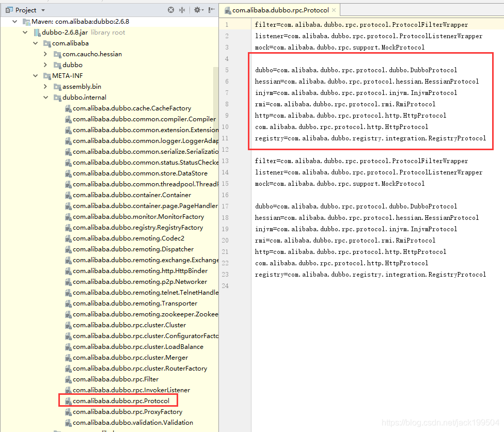Expand the dubbo package folder
This screenshot has height=432, width=504.
45,65
